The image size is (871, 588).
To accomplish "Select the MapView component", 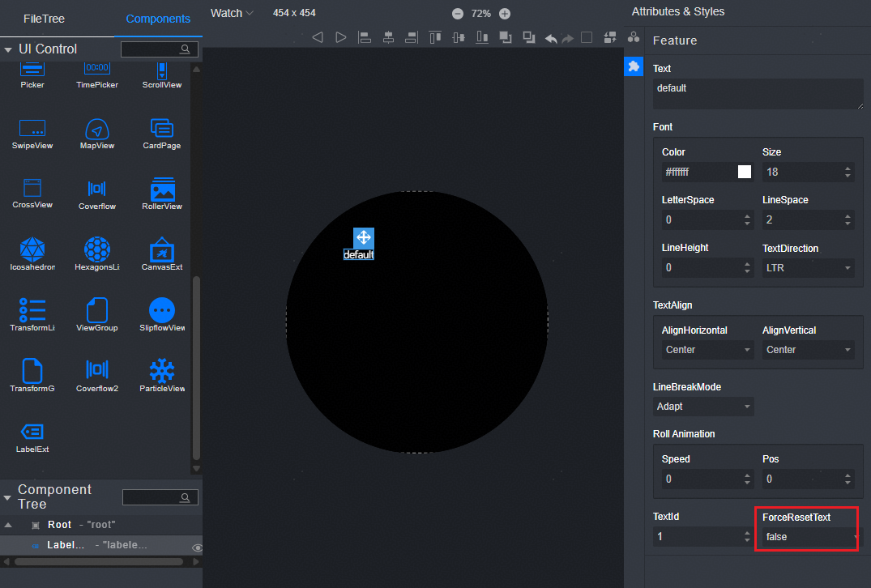I will click(x=97, y=129).
